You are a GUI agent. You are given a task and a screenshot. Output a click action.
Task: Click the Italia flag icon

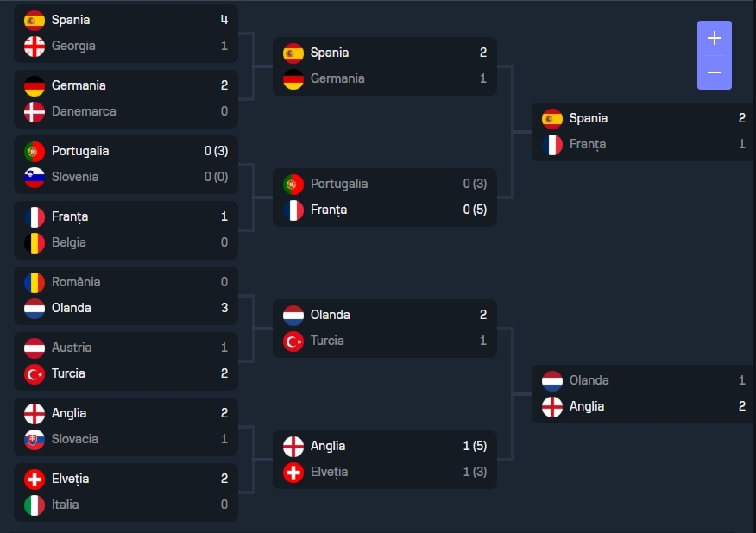point(35,505)
